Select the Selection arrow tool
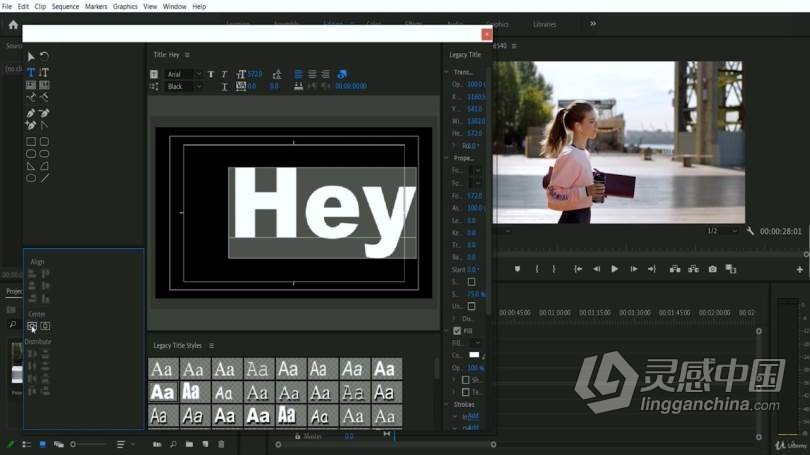The width and height of the screenshot is (810, 455). (x=30, y=57)
